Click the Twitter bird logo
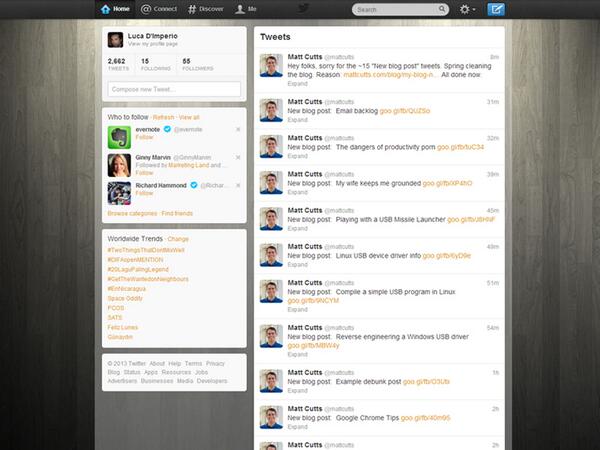The height and width of the screenshot is (450, 600). [x=303, y=8]
